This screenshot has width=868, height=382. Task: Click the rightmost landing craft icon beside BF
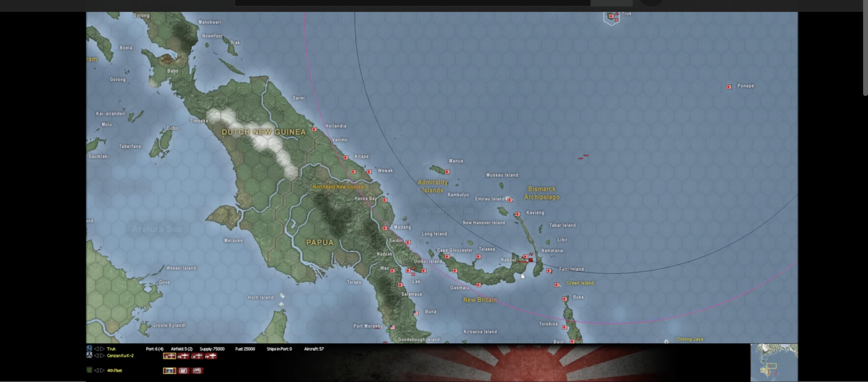197,371
